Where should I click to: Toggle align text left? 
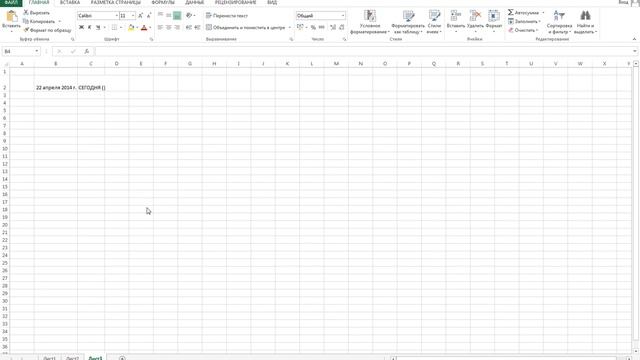click(x=160, y=27)
